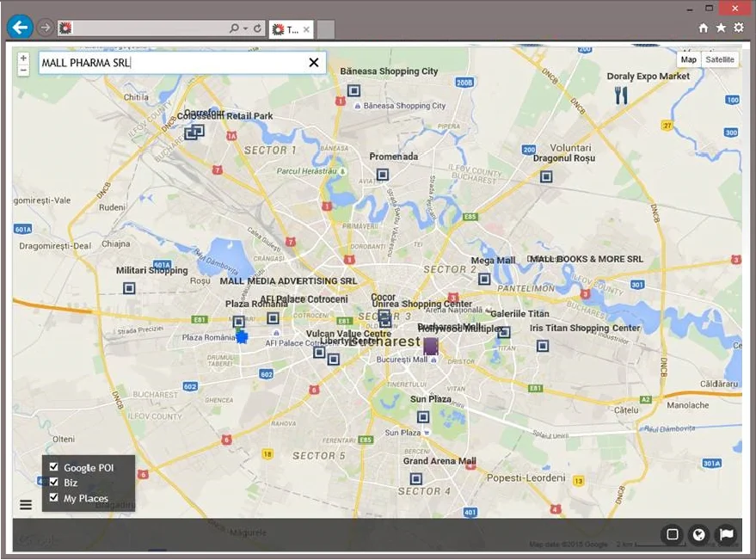The height and width of the screenshot is (560, 756).
Task: Open the address bar search magnifier
Action: pyautogui.click(x=234, y=28)
